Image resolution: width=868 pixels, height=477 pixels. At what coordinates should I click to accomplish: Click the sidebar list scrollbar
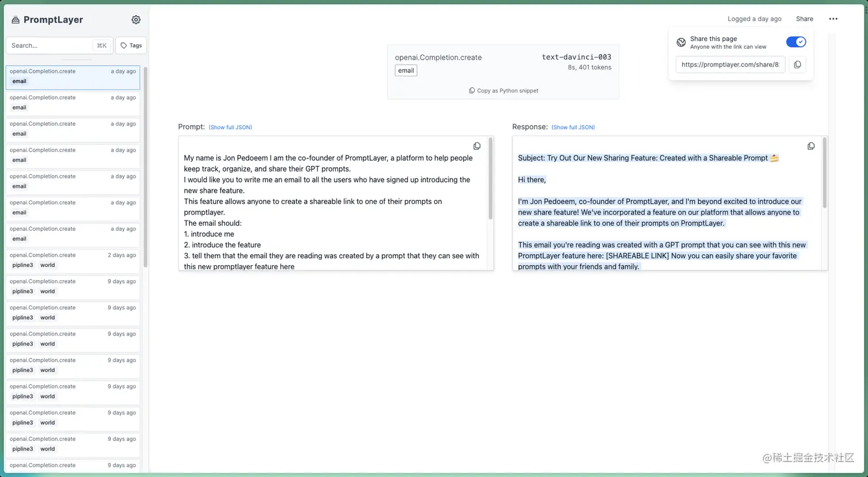(145, 166)
